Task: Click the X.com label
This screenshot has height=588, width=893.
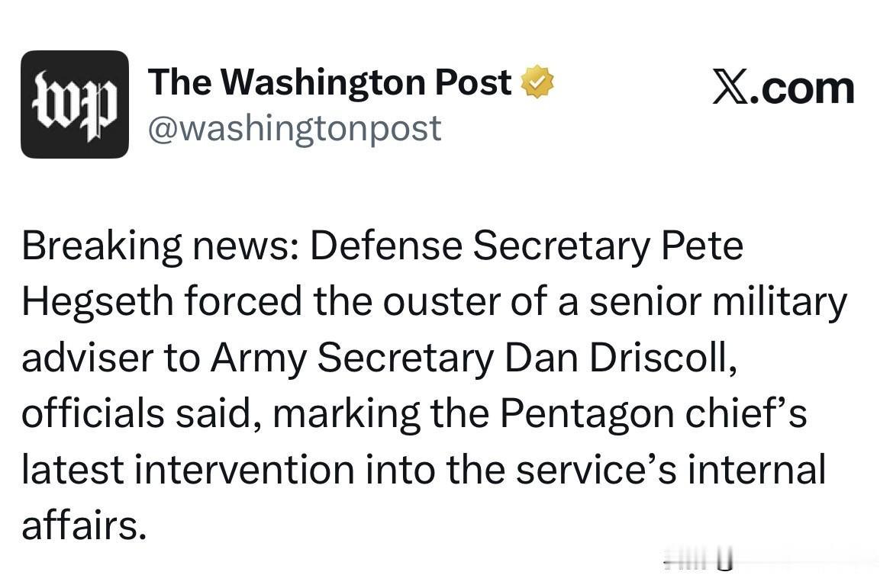Action: 784,88
